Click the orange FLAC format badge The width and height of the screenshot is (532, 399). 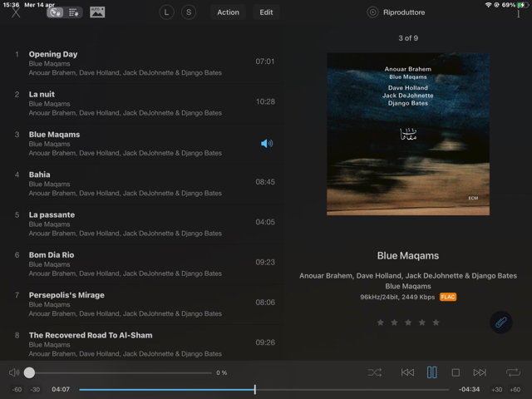448,297
